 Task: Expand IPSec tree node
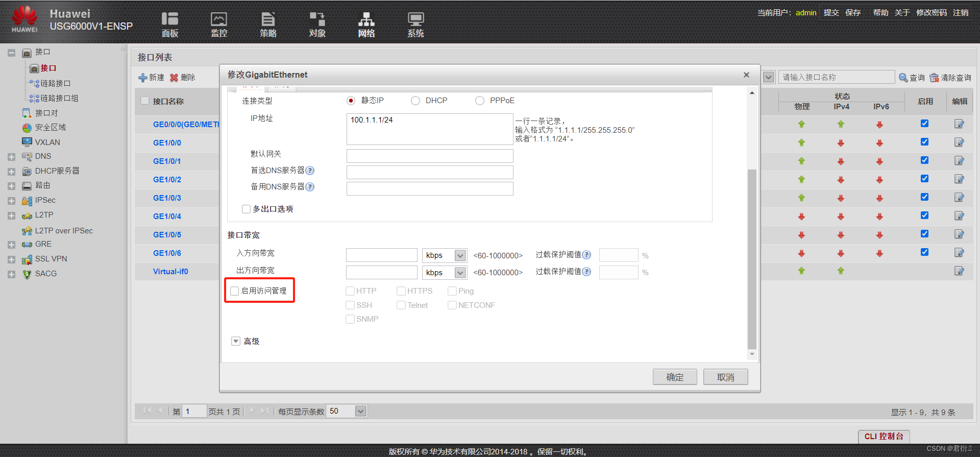tap(11, 201)
